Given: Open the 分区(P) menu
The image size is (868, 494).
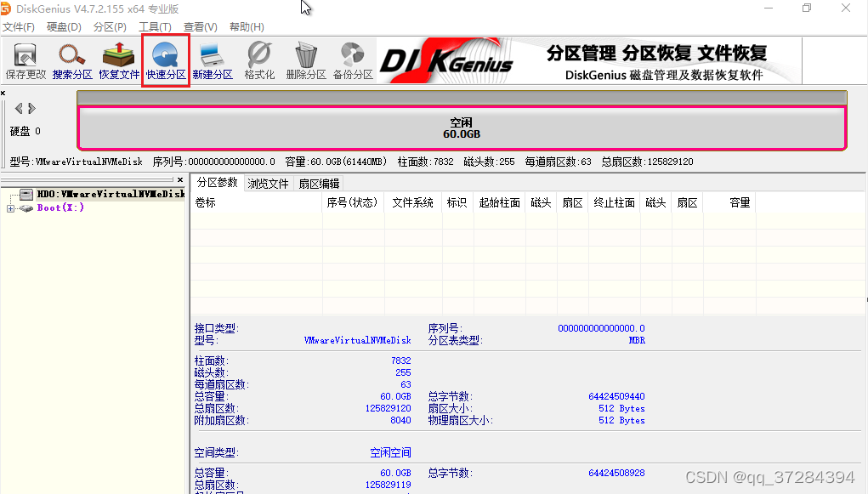Looking at the screenshot, I should [110, 27].
